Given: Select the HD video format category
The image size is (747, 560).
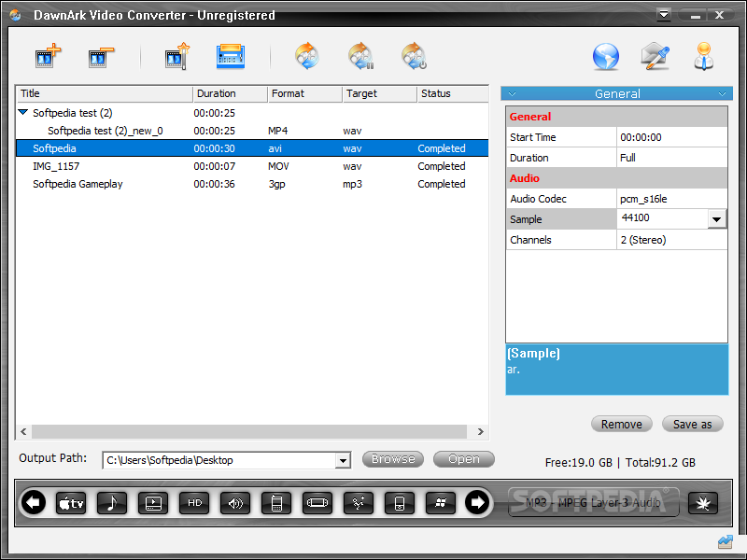Looking at the screenshot, I should click(194, 503).
